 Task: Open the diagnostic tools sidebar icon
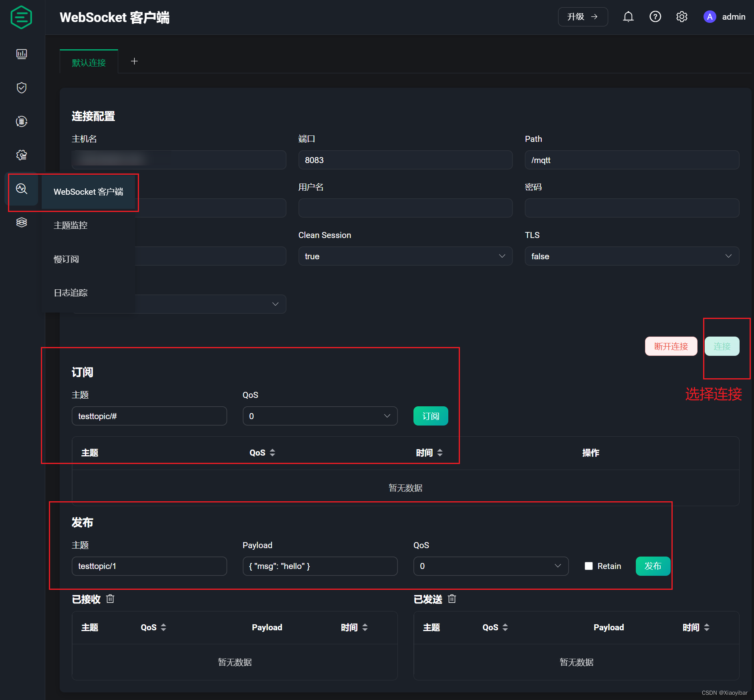point(22,189)
